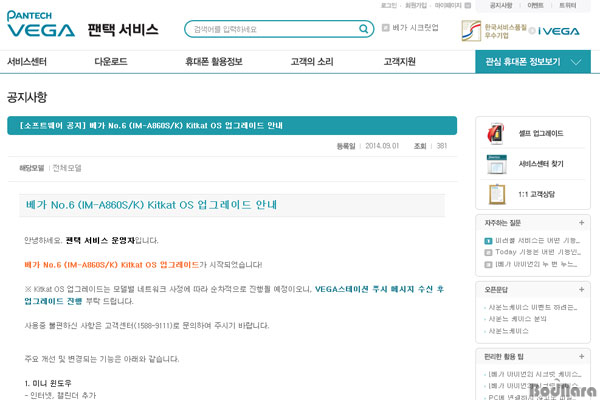Image resolution: width=600 pixels, height=400 pixels.
Task: Open the first 편리한 활용 팁 entry
Action: [534, 374]
